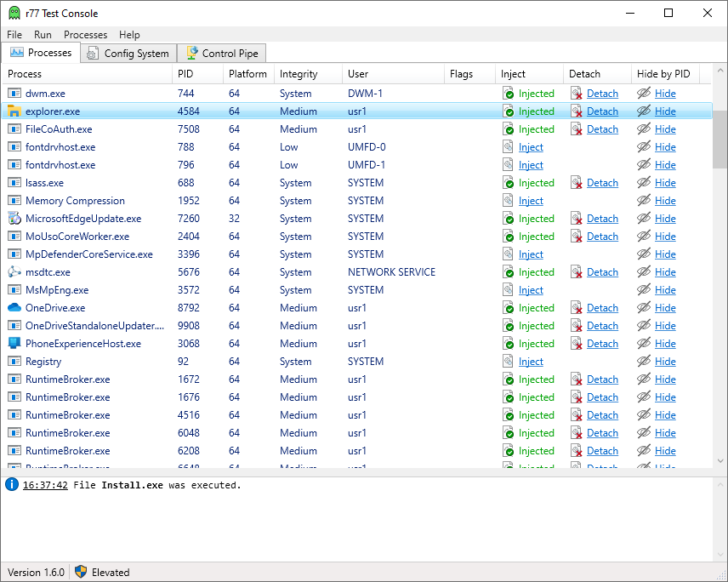The image size is (728, 582).
Task: Toggle hide eye icon for lsass.exe
Action: point(644,183)
